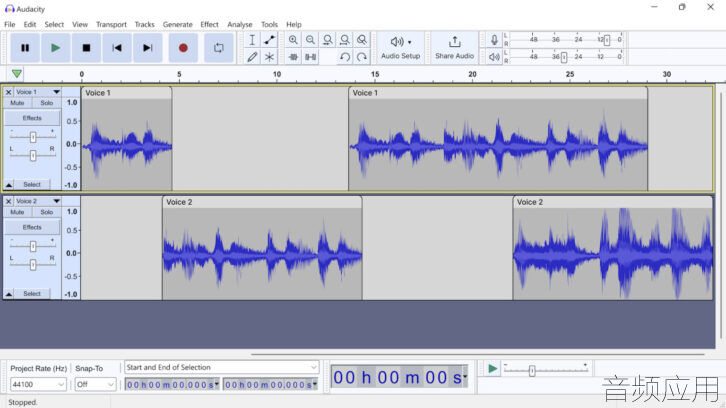Open Start and End of Selection dropdown
Screen dimensions: 726x408
coord(222,368)
